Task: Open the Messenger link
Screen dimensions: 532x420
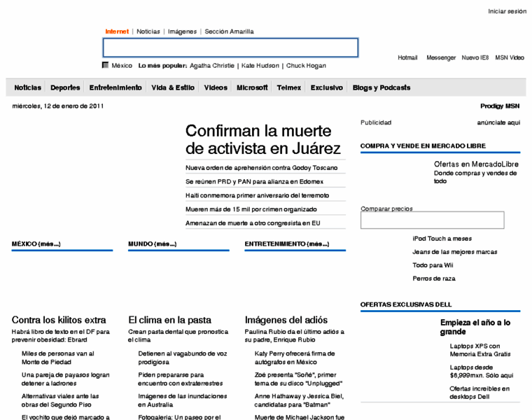Action: (441, 57)
